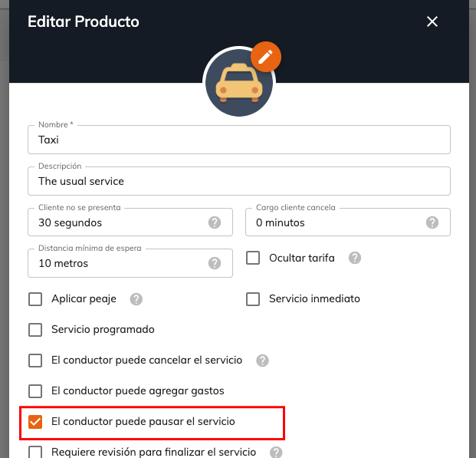Focus the Descripción field

(x=239, y=181)
